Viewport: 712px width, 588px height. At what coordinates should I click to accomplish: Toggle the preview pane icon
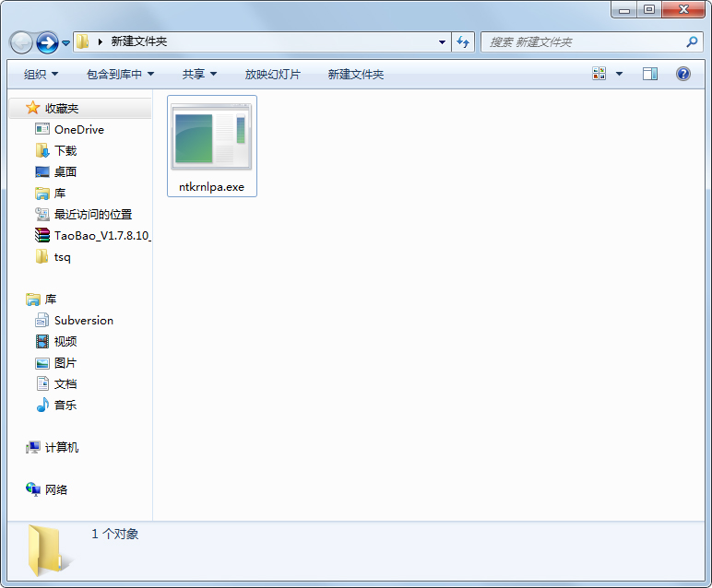coord(650,74)
